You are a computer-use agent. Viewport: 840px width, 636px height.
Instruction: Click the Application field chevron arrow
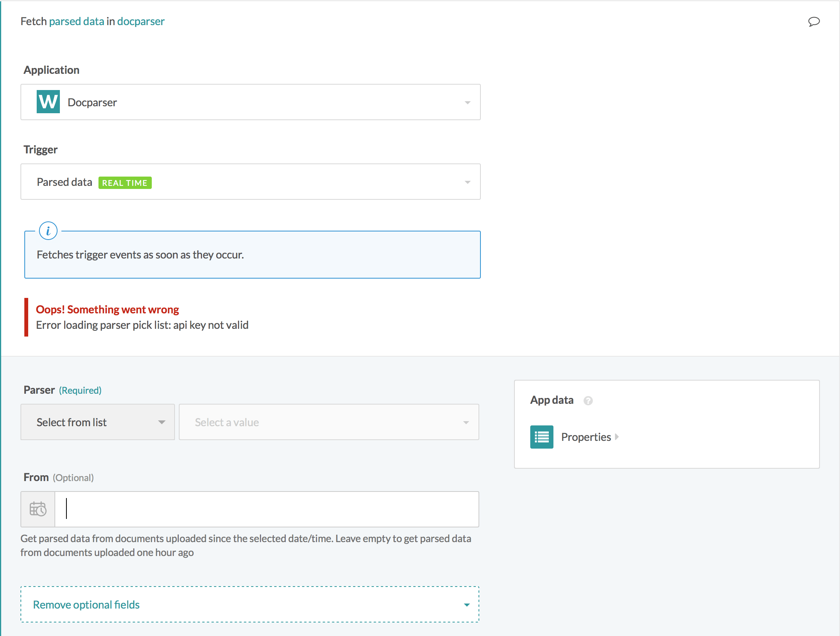(468, 102)
